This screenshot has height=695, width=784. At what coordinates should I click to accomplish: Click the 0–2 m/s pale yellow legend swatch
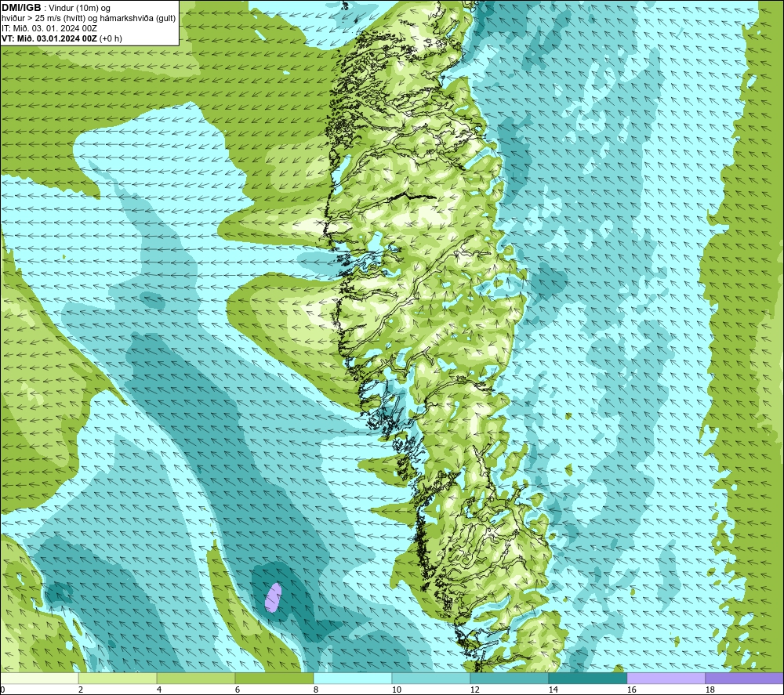tap(39, 678)
